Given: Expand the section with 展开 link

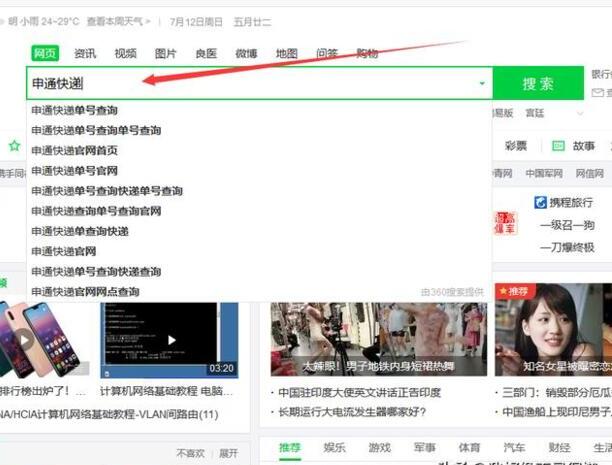Looking at the screenshot, I should point(229,453).
